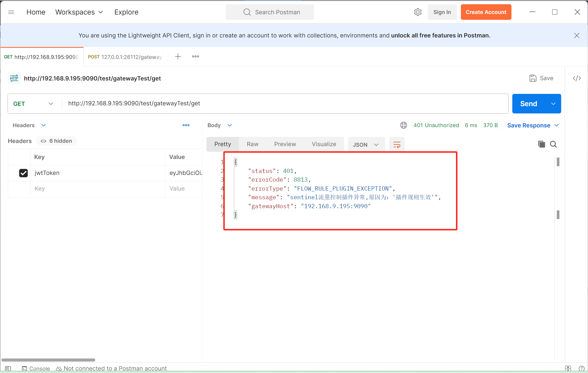The width and height of the screenshot is (588, 373).
Task: Add a new request tab
Action: click(x=178, y=56)
